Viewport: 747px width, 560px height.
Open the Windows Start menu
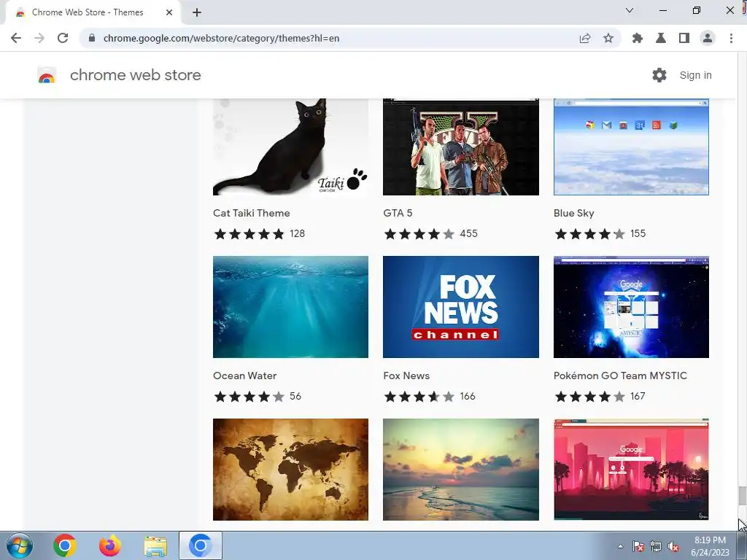(20, 545)
